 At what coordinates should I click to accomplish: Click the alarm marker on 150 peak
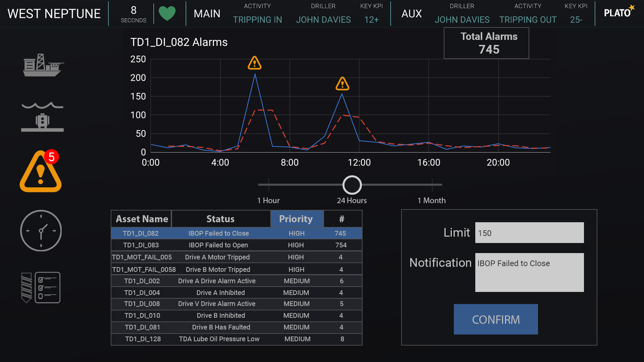(x=342, y=84)
